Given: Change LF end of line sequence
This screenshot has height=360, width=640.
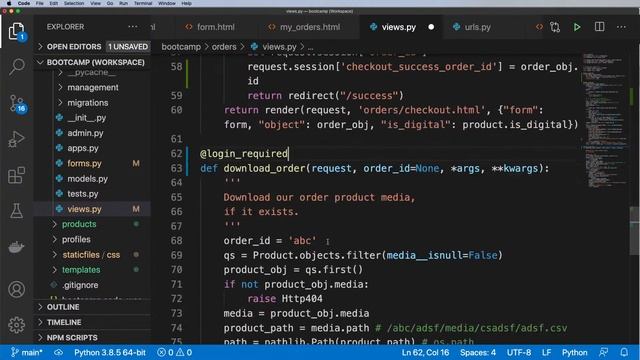Looking at the screenshot, I should pos(546,352).
